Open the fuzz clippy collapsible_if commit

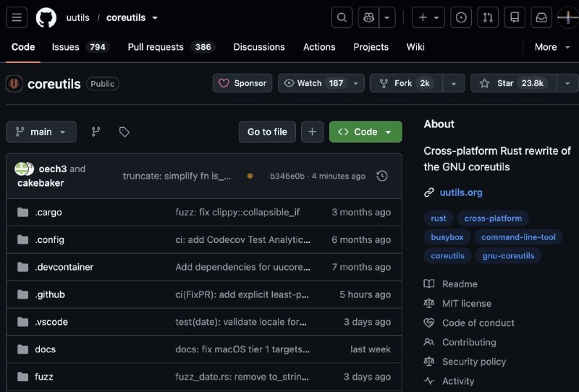click(237, 212)
